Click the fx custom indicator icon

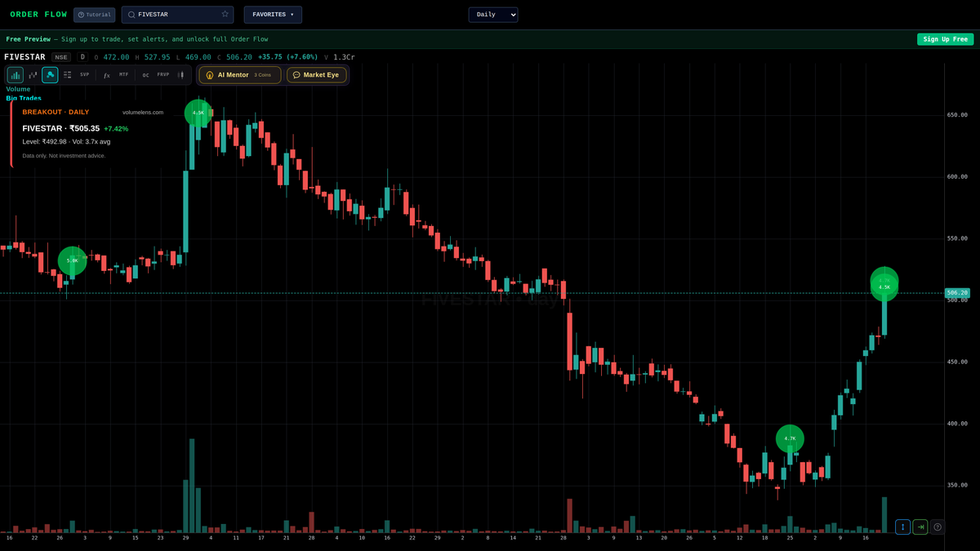pyautogui.click(x=106, y=74)
